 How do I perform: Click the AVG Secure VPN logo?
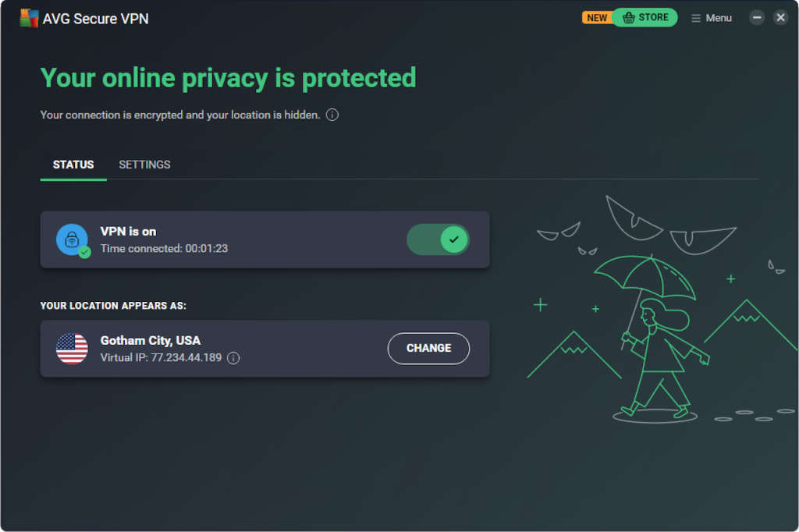coord(28,16)
